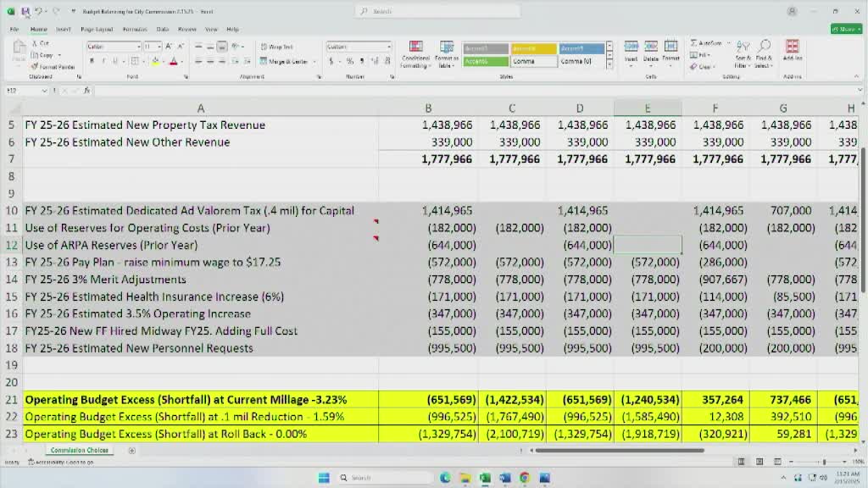The image size is (868, 488).
Task: Select column E header
Action: [x=647, y=108]
